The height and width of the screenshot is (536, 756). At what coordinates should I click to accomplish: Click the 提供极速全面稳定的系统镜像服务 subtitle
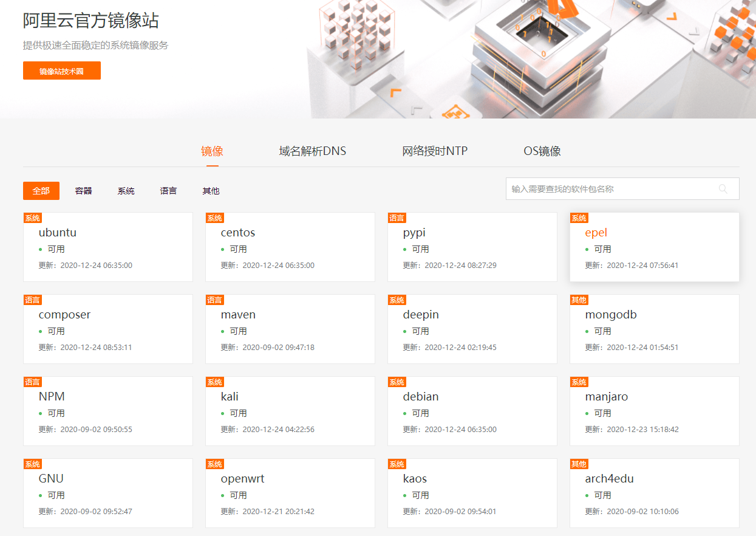pos(95,46)
